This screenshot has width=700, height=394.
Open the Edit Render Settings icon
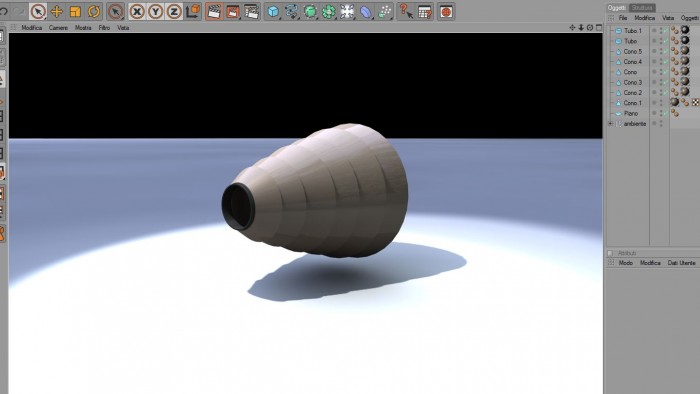click(x=251, y=12)
